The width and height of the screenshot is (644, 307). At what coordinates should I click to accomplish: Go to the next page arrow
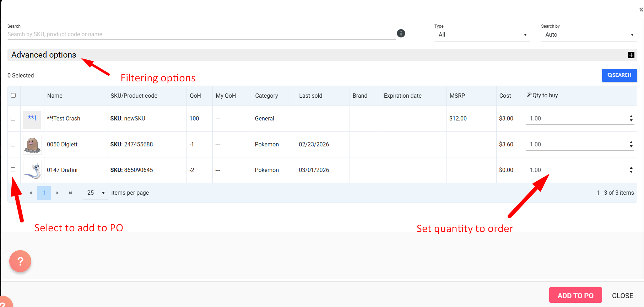click(57, 193)
